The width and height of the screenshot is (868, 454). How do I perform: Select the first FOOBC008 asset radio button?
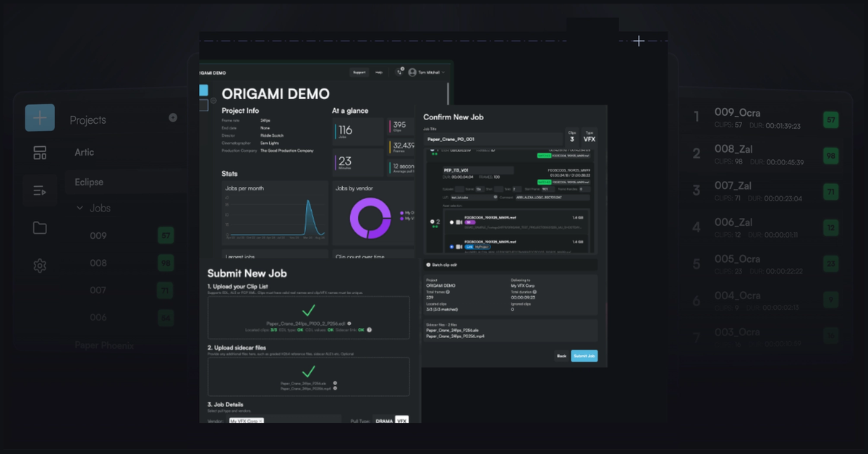click(x=451, y=222)
